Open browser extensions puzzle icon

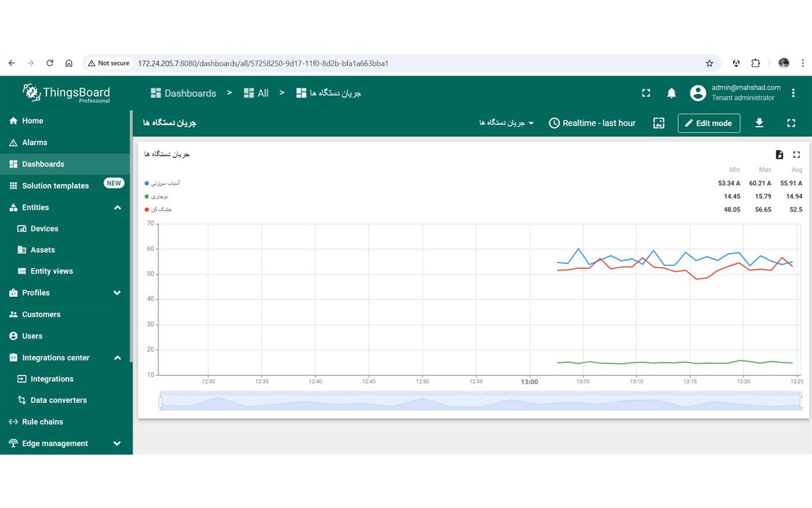click(756, 63)
